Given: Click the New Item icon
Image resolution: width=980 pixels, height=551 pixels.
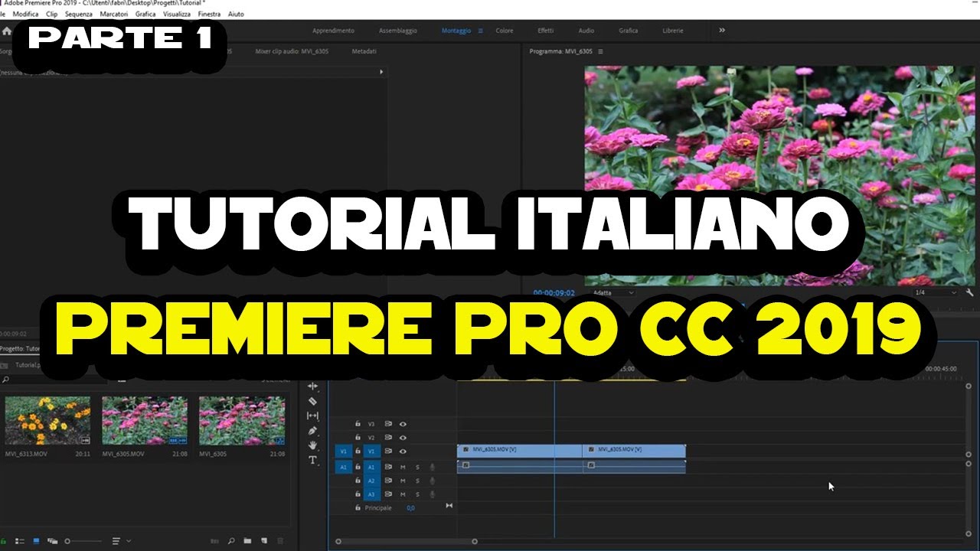Looking at the screenshot, I should 263,541.
